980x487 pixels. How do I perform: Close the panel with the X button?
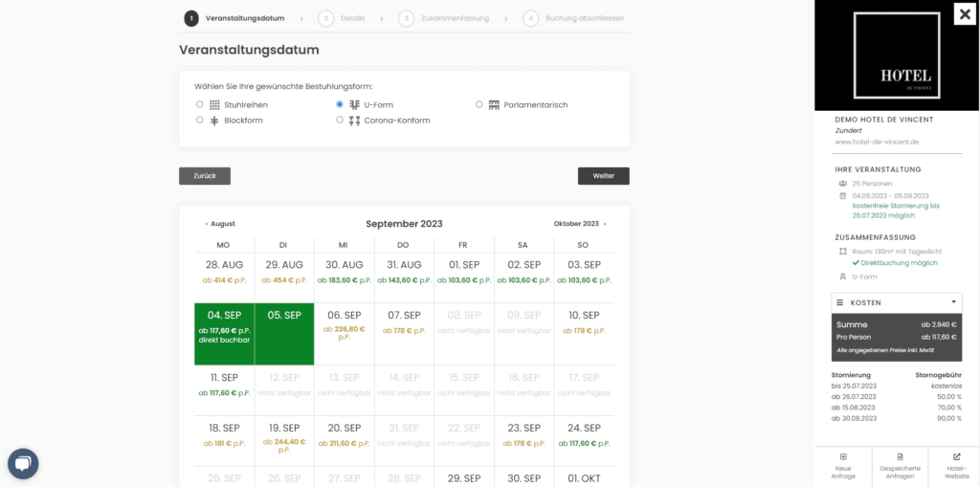point(965,14)
